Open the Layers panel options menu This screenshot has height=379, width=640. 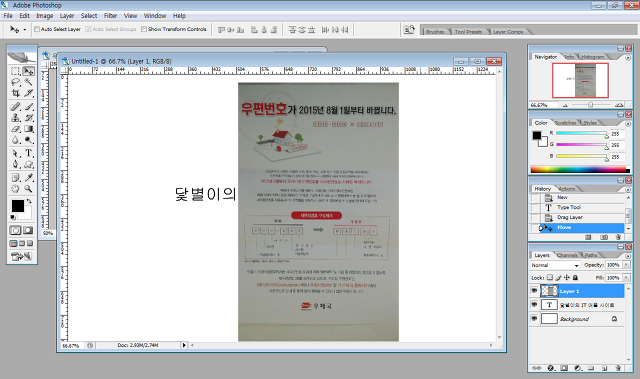pyautogui.click(x=628, y=256)
